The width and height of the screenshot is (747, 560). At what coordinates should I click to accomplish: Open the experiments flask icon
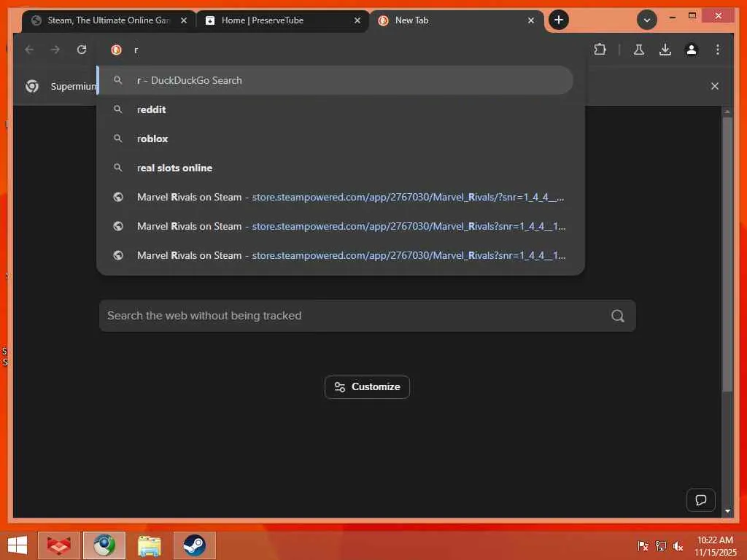click(x=639, y=50)
